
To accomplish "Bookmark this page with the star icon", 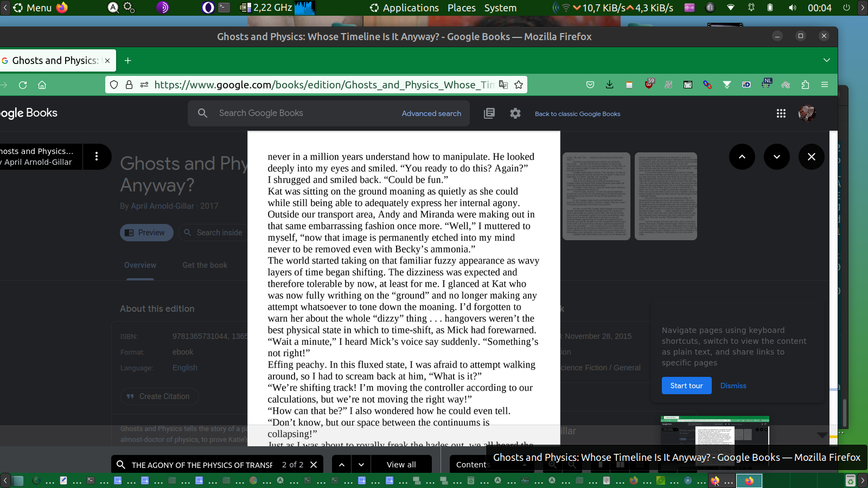I will 519,85.
